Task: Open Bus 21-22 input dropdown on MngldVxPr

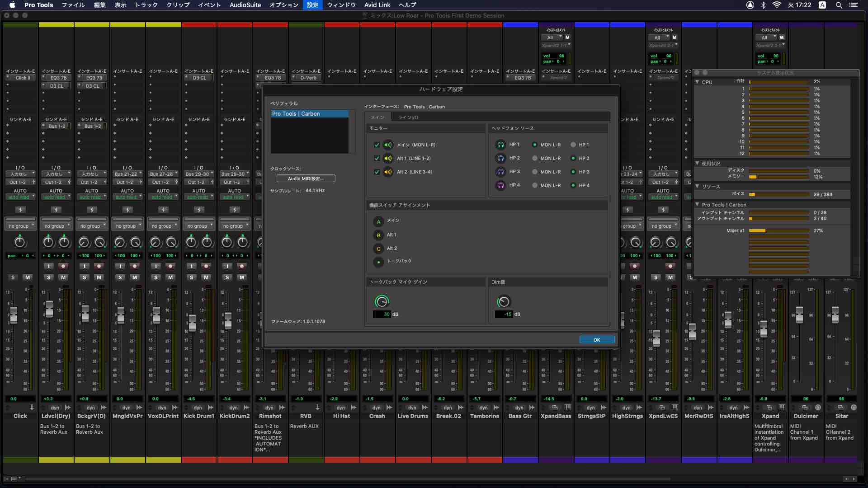Action: (x=127, y=174)
